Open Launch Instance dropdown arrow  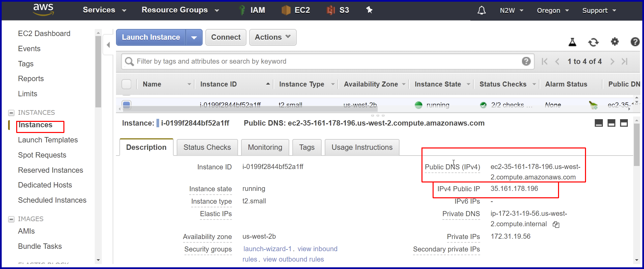click(x=194, y=37)
